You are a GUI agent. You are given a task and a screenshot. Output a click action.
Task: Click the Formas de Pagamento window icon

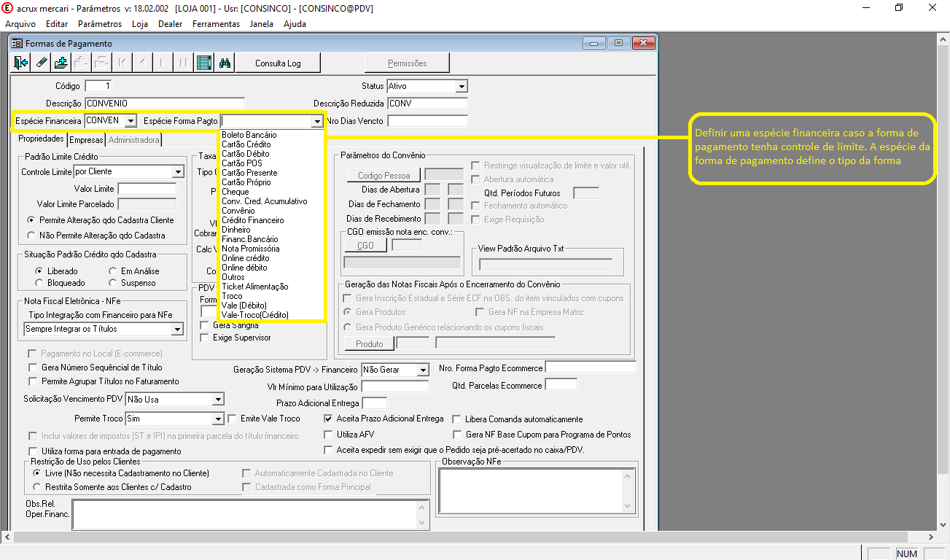point(17,44)
